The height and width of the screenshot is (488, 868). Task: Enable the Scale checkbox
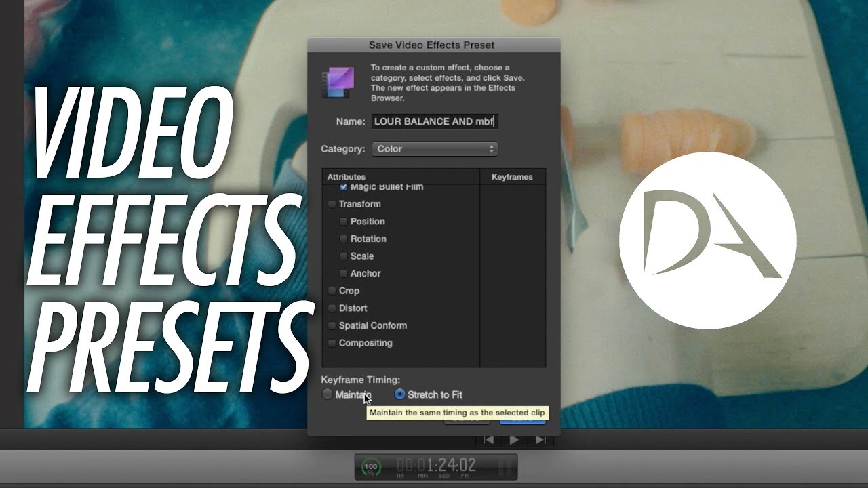coord(344,256)
